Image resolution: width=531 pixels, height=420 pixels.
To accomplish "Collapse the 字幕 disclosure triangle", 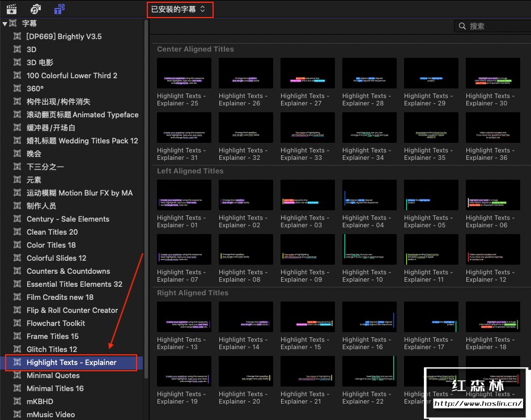I will [5, 23].
